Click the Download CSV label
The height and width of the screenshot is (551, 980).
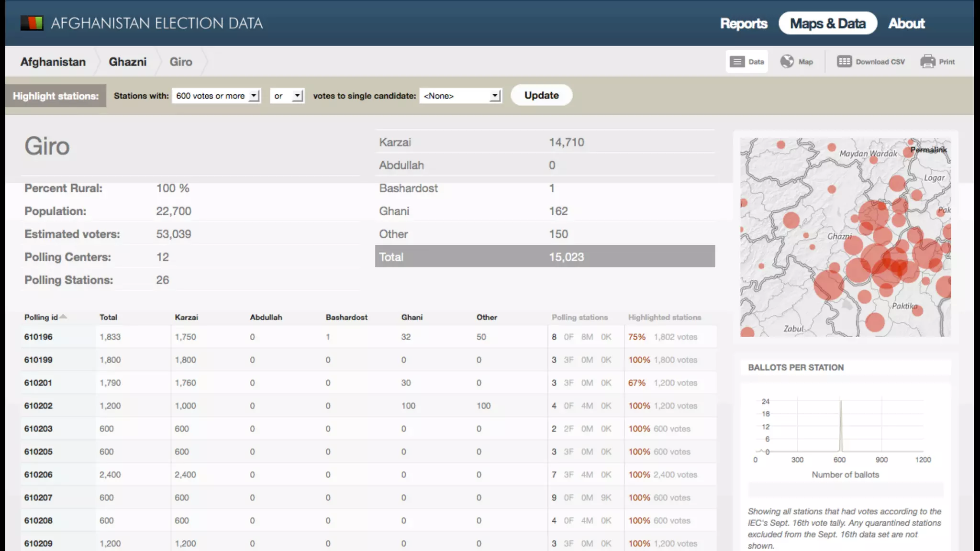pyautogui.click(x=880, y=62)
